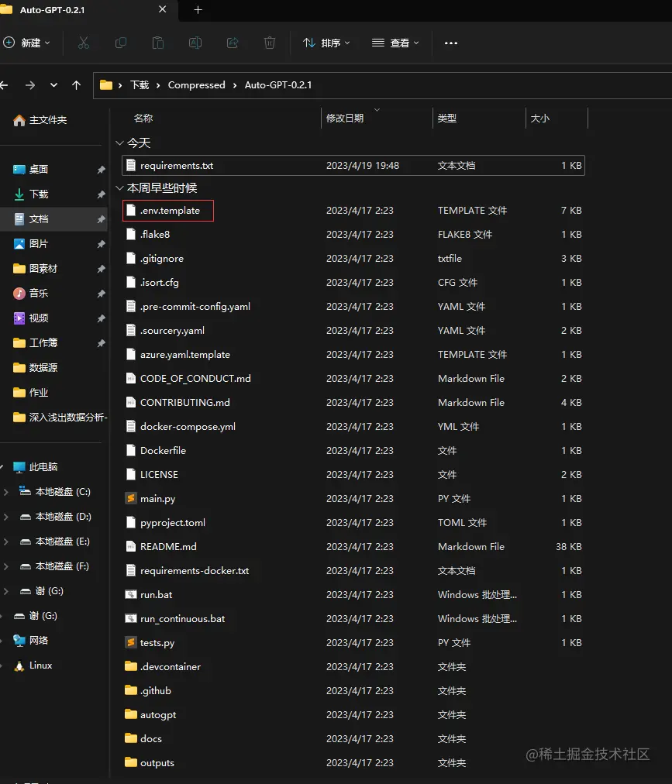Open the 查看 view dropdown

395,43
